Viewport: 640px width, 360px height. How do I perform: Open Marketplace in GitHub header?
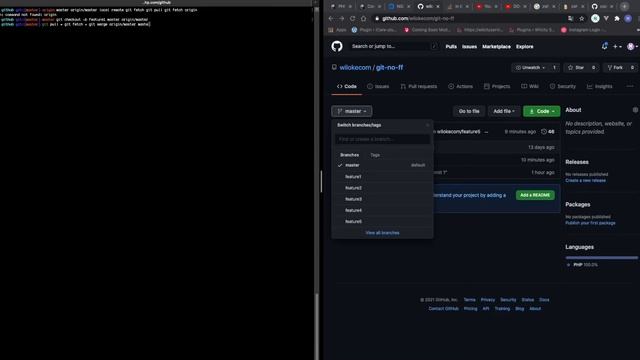coord(496,47)
